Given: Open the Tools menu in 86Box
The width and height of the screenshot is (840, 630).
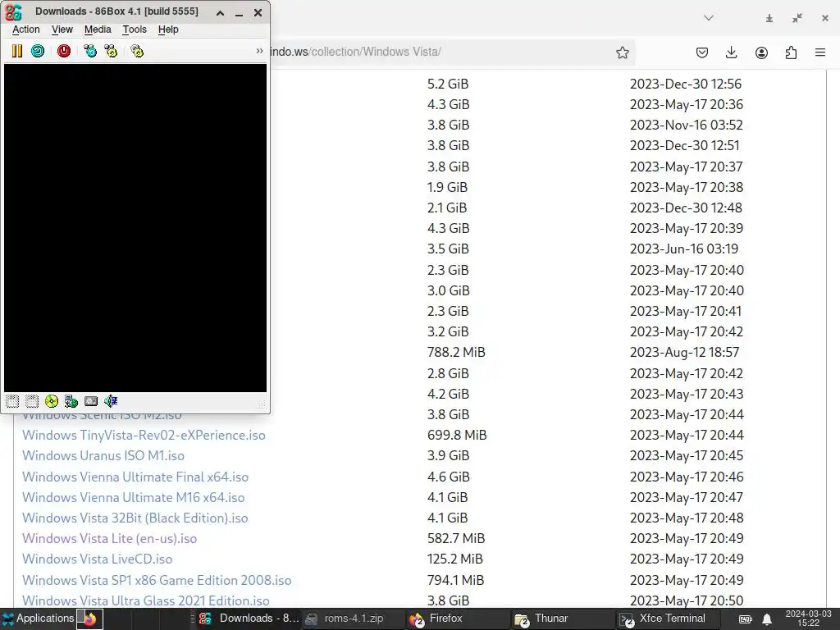Looking at the screenshot, I should point(134,30).
